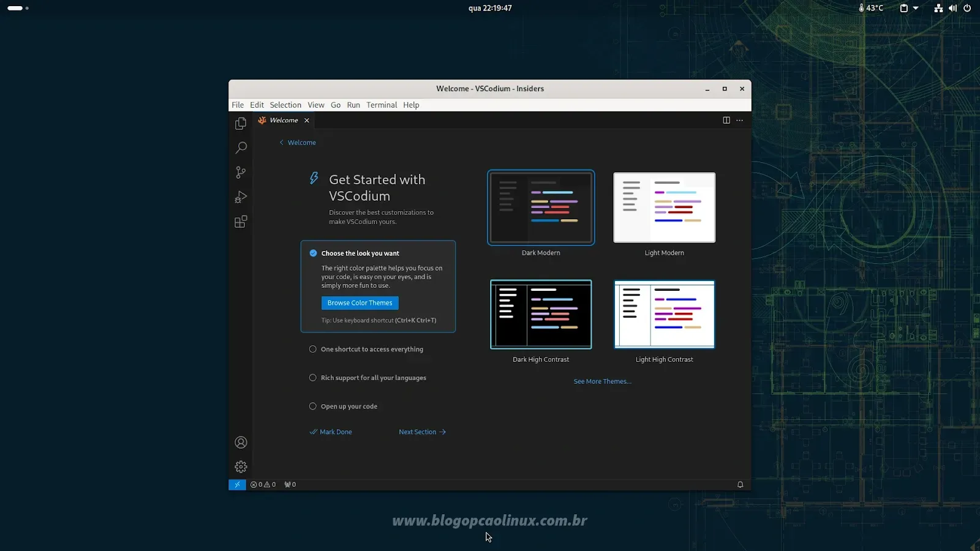
Task: Click the ports forwarded status bar entry
Action: (290, 484)
